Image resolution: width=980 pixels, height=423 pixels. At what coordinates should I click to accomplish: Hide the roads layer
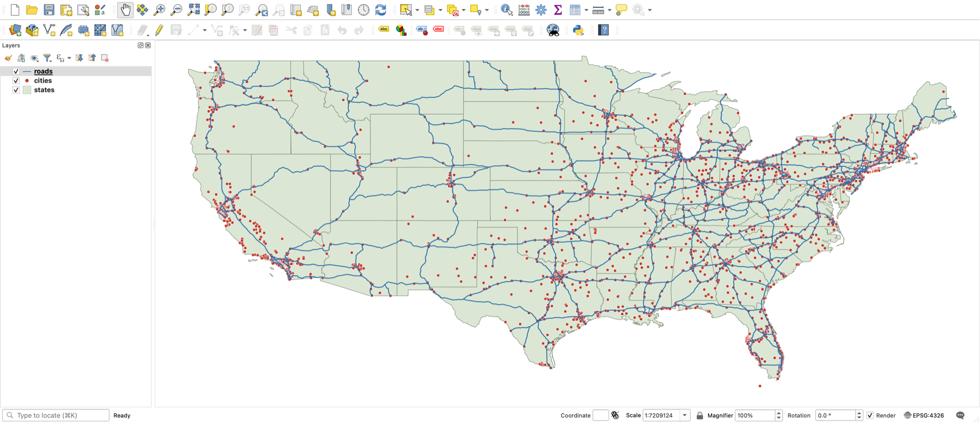[16, 71]
